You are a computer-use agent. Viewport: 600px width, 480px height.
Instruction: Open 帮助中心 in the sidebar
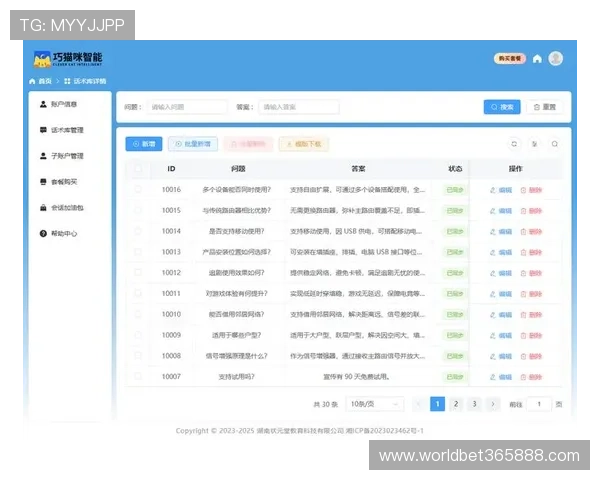(59, 233)
